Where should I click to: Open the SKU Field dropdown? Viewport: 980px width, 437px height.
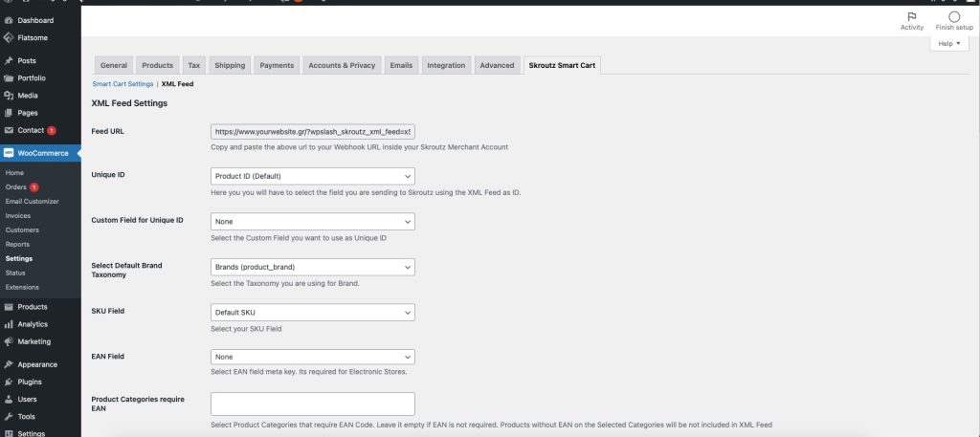point(313,312)
